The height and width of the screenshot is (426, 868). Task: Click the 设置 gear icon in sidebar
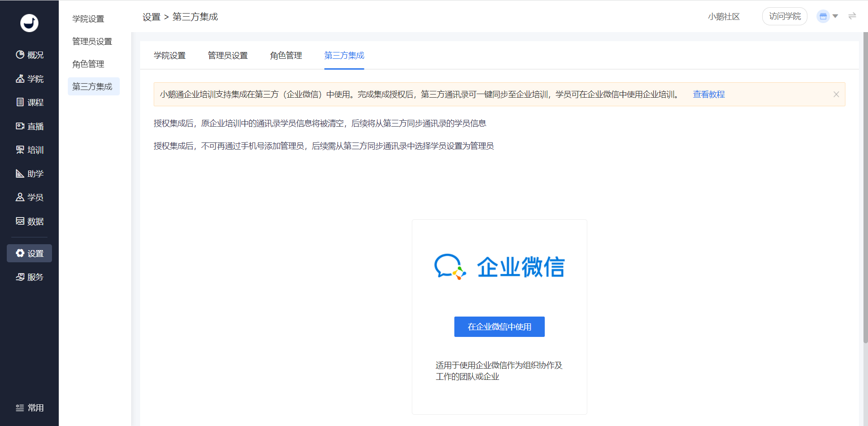click(20, 253)
